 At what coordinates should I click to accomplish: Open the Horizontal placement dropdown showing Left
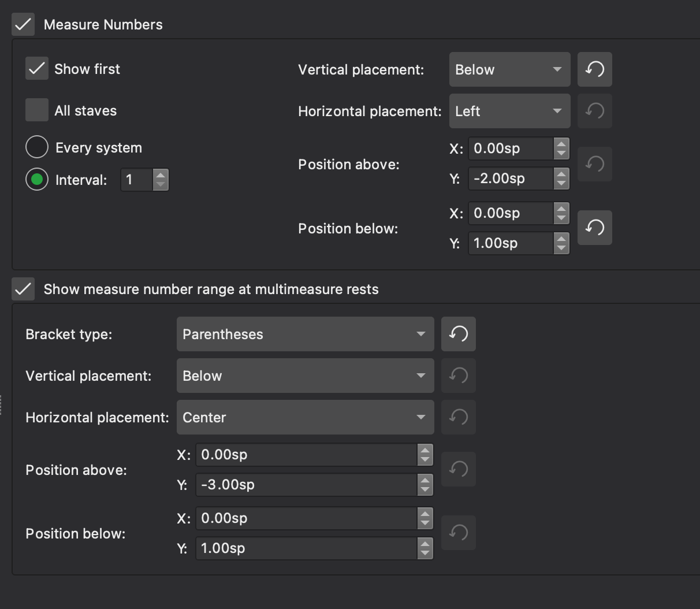point(509,111)
